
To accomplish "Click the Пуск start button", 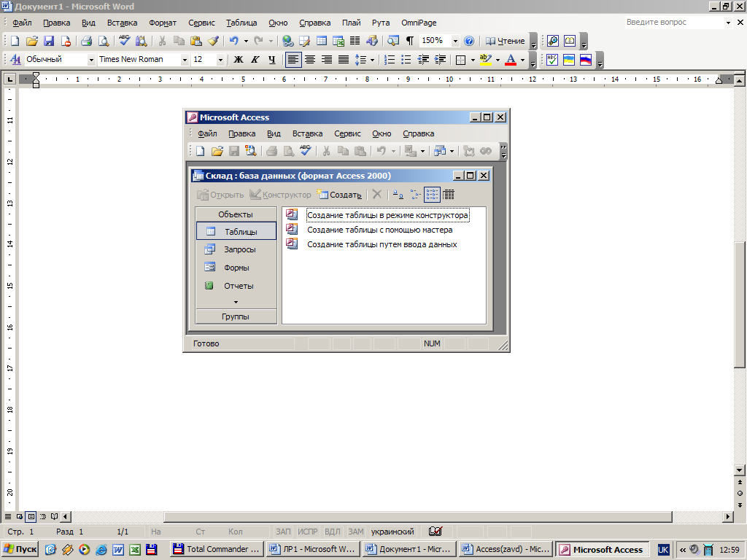I will point(20,549).
